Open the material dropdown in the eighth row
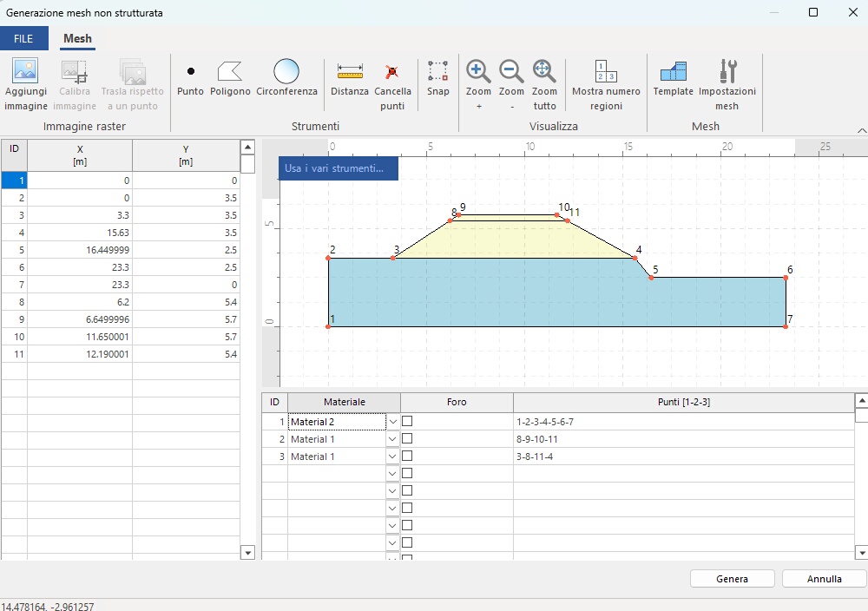Viewport: 868px width, 611px height. point(392,543)
